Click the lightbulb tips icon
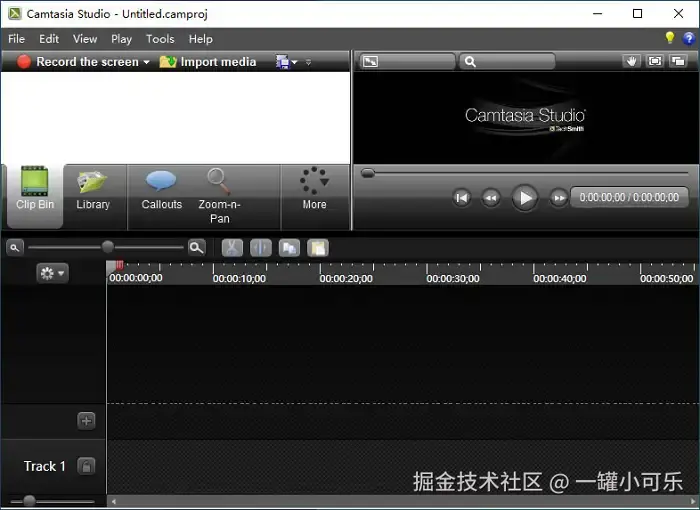This screenshot has height=510, width=700. click(670, 38)
